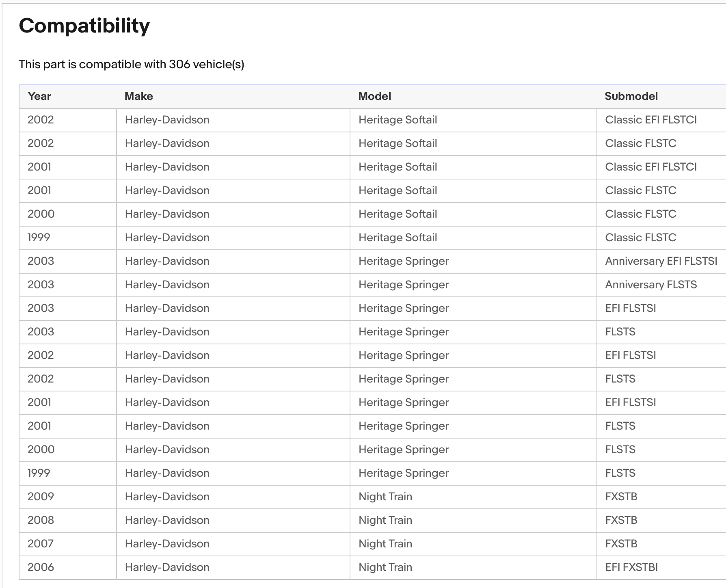The width and height of the screenshot is (726, 588).
Task: Click the 2009 year cell
Action: (x=41, y=497)
